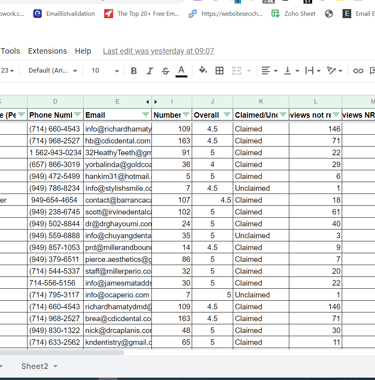Select cell hb@cdicdental.com
Screen dimensions: 375x380
(x=117, y=141)
